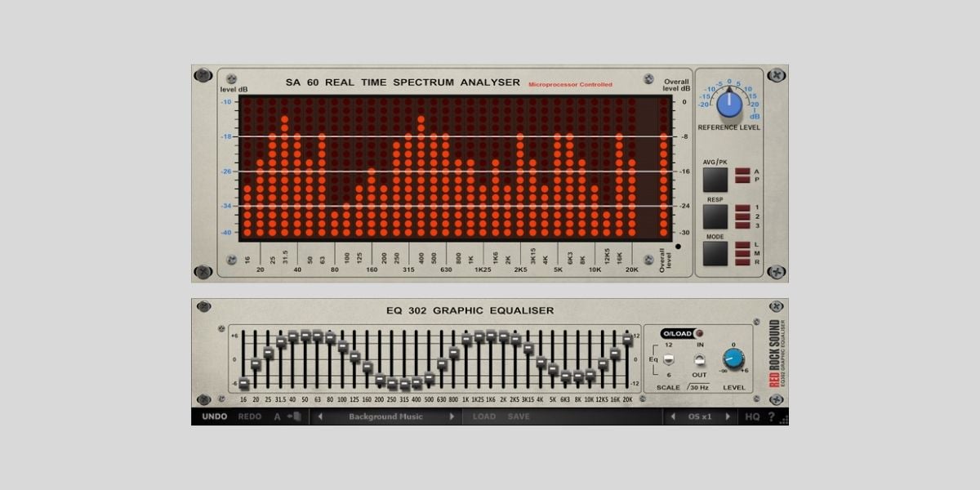
Task: Select the 1K6 band fader on EQ 302
Action: pos(492,335)
